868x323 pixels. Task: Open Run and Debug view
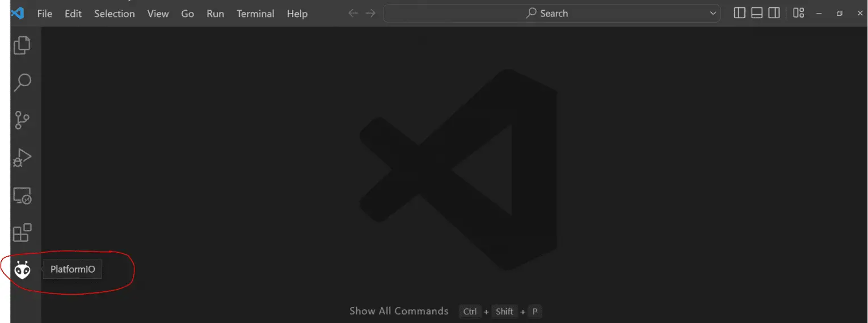click(x=22, y=158)
